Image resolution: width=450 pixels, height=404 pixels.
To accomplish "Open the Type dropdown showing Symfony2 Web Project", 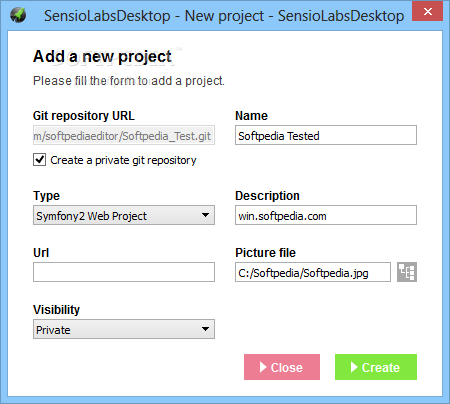I will pos(124,215).
